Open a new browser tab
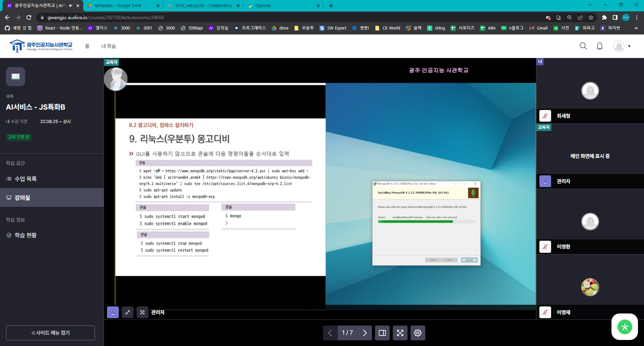This screenshot has width=644, height=346. point(331,6)
